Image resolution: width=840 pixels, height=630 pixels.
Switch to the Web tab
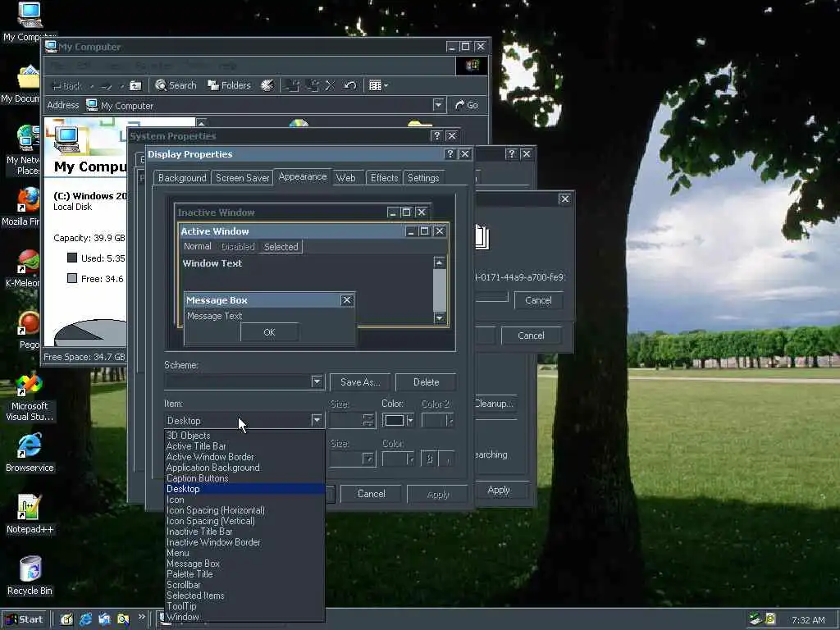345,178
